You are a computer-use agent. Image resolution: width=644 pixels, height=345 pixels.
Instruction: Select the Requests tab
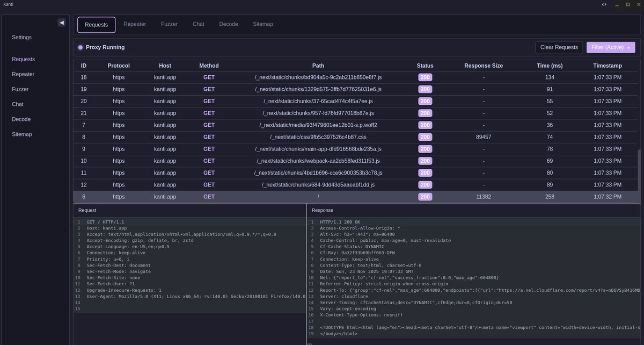click(x=96, y=25)
